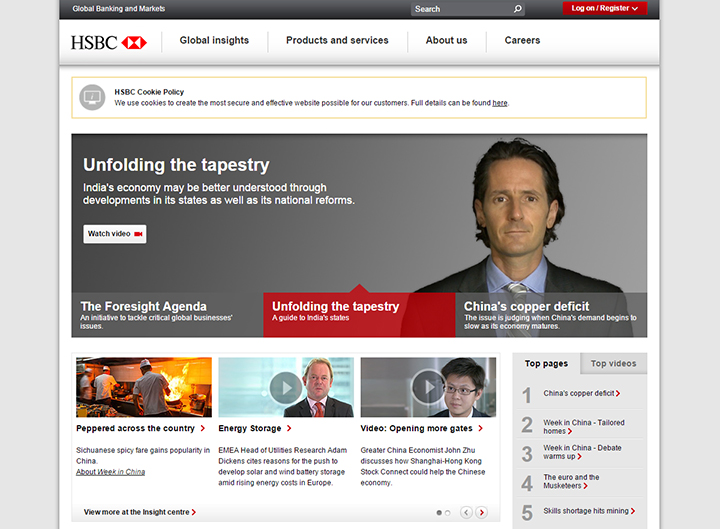Click the HSBC Cookie Policy title
This screenshot has height=529, width=720.
pos(149,92)
